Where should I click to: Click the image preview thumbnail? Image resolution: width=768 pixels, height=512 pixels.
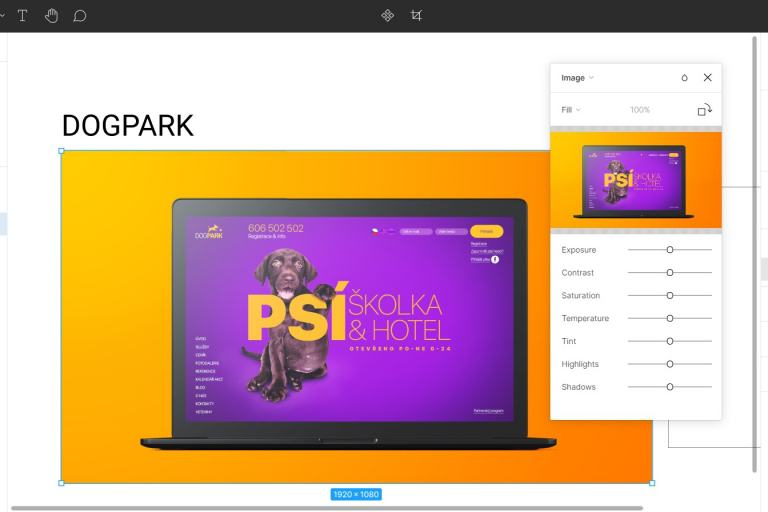pos(635,180)
